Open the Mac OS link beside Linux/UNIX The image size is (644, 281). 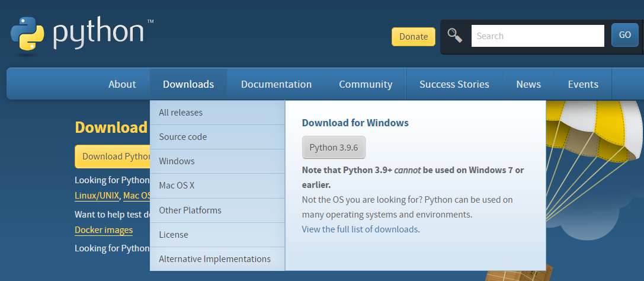(x=137, y=196)
